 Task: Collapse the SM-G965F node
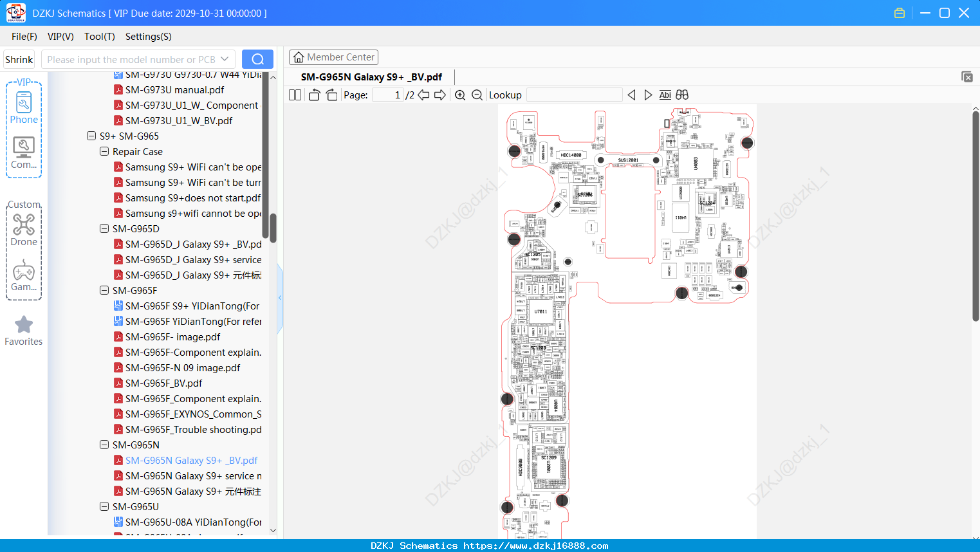tap(104, 290)
